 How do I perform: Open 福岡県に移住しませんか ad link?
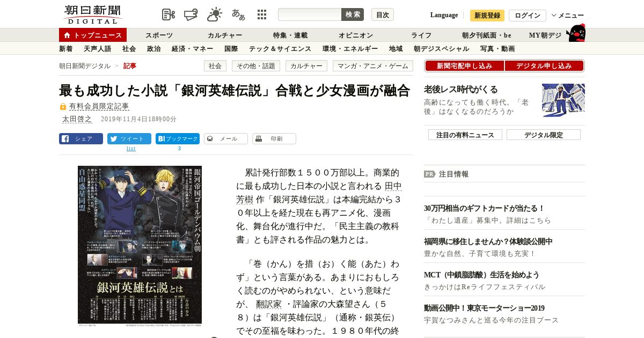488,241
